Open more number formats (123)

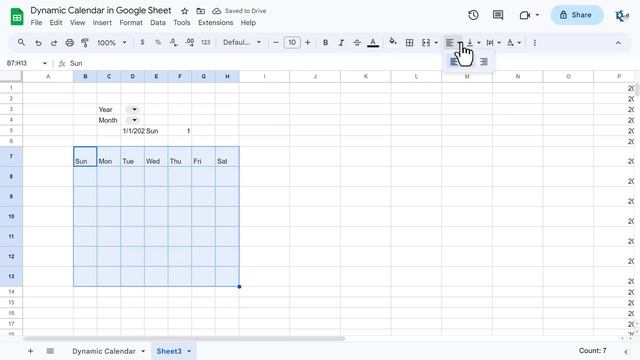click(x=205, y=42)
